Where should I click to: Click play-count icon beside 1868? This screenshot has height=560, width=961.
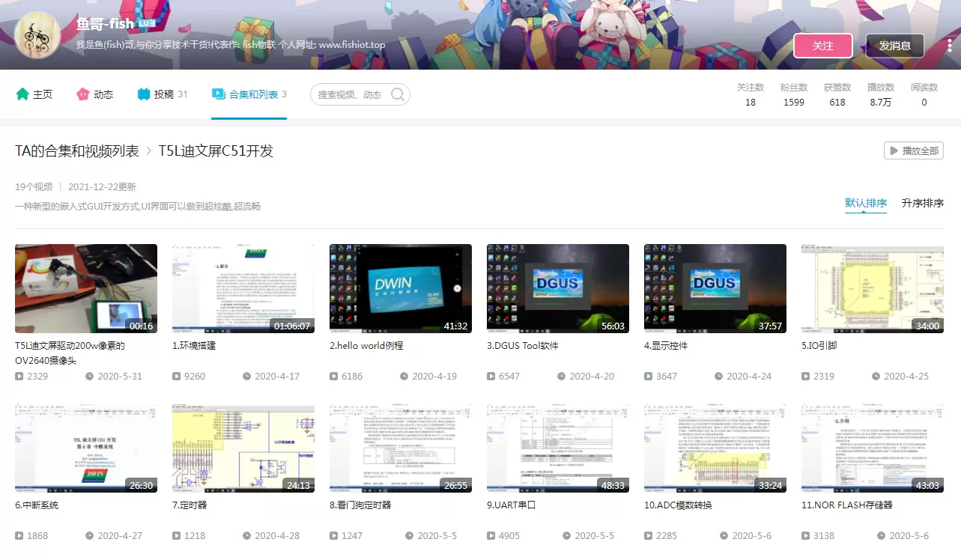pos(19,536)
